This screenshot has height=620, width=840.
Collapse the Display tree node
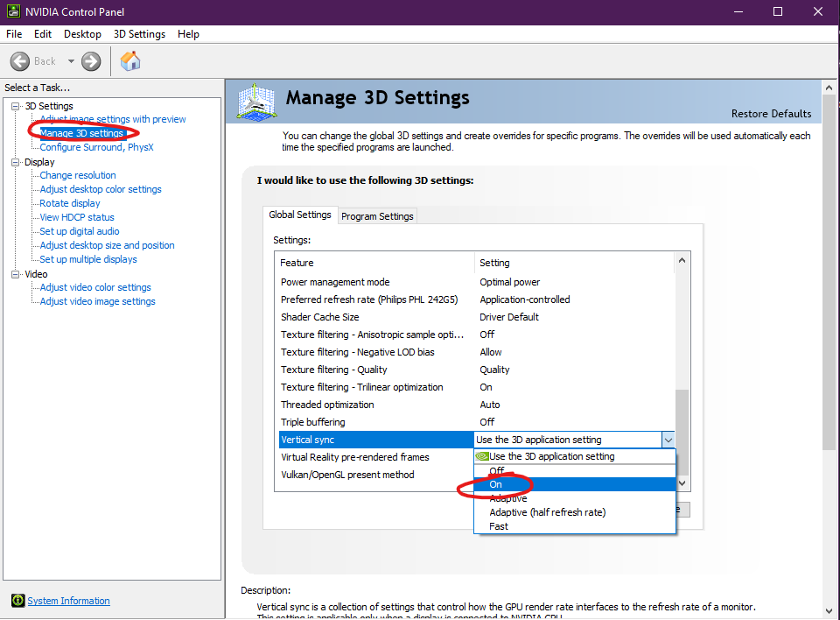[x=16, y=162]
